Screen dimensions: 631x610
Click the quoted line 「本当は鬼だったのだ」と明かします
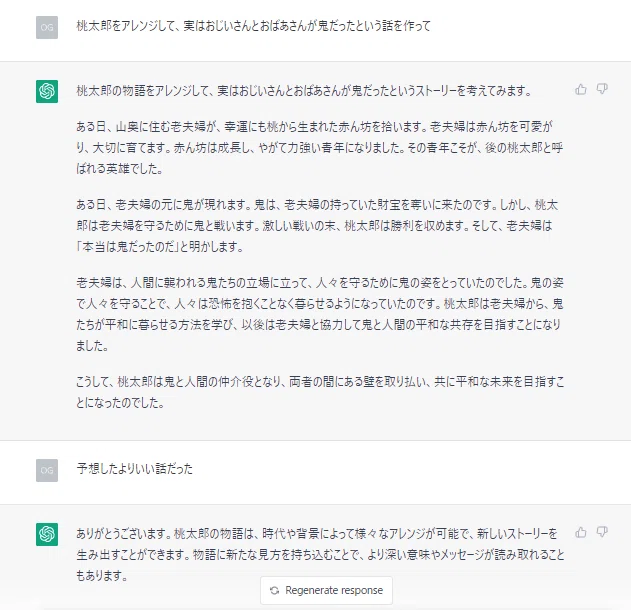coord(160,246)
